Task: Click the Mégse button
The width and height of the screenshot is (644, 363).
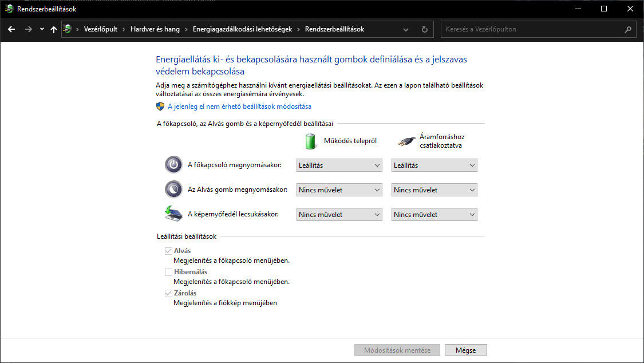Action: coord(466,350)
